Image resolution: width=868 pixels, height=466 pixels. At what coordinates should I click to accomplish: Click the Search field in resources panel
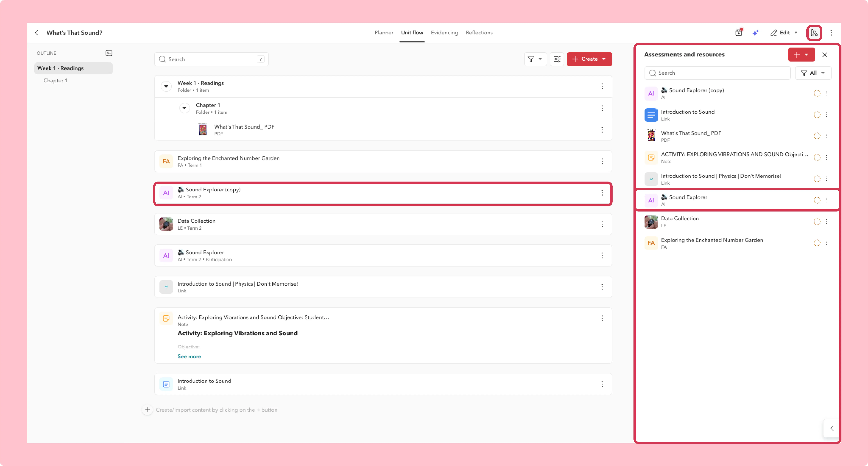[x=717, y=73]
